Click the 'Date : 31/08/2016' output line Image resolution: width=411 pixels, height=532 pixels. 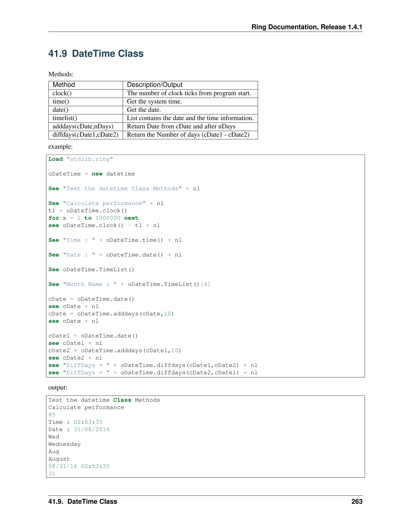pyautogui.click(x=79, y=429)
